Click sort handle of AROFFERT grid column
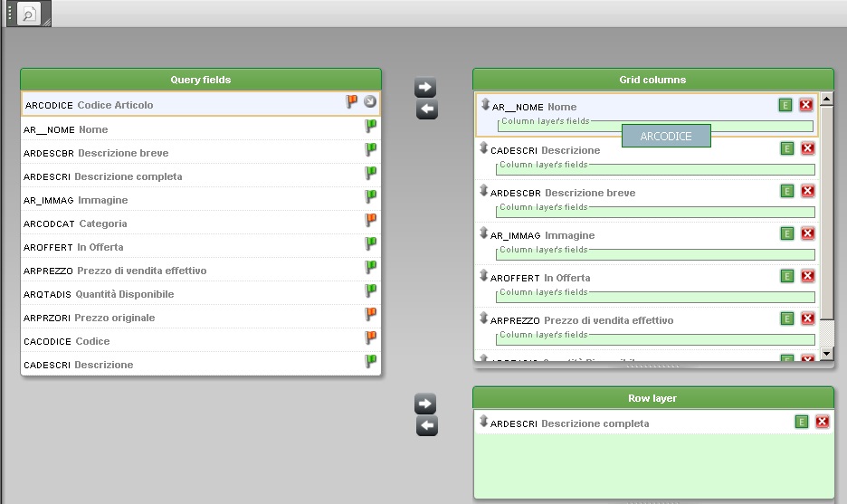The image size is (847, 504). coord(484,275)
